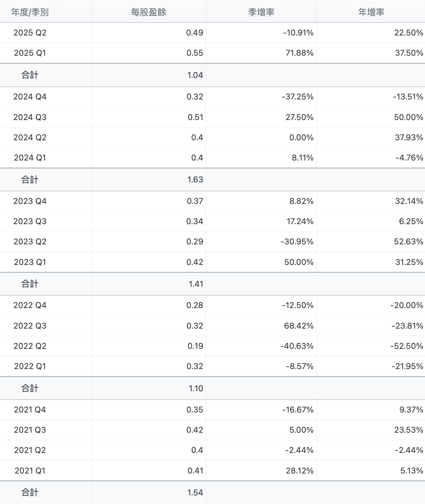425x504 pixels.
Task: Click the 2023 Q2 quarterly growth -30.95%
Action: coord(297,242)
